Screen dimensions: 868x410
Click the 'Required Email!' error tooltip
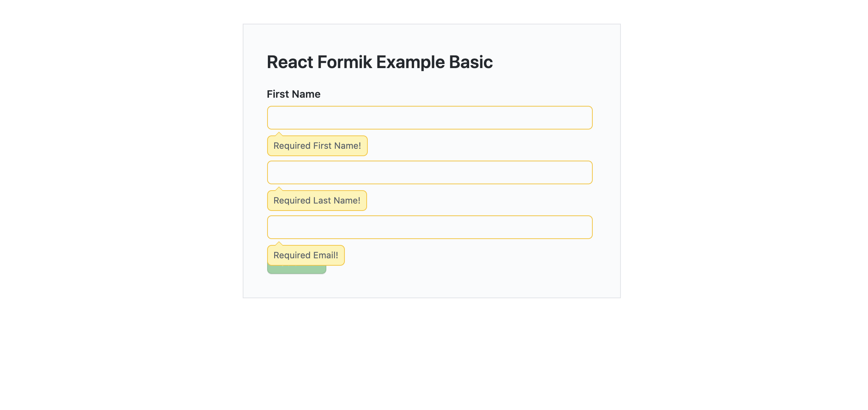click(x=306, y=255)
